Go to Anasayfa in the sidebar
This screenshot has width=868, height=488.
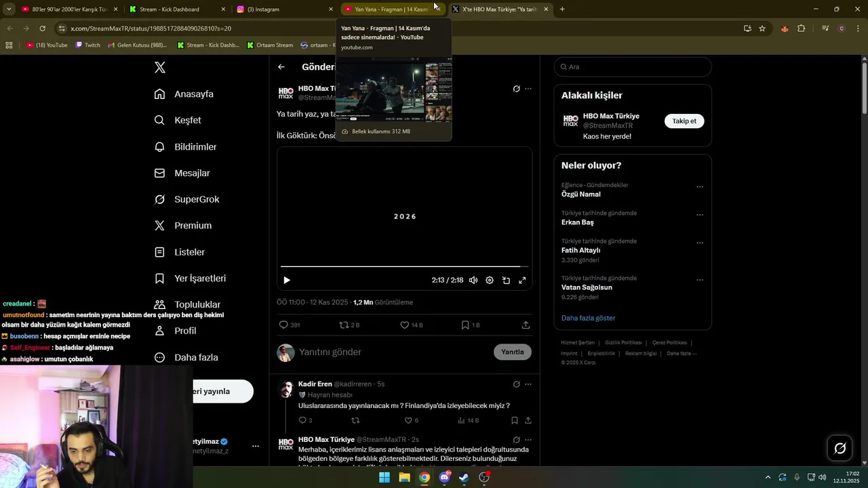184,94
